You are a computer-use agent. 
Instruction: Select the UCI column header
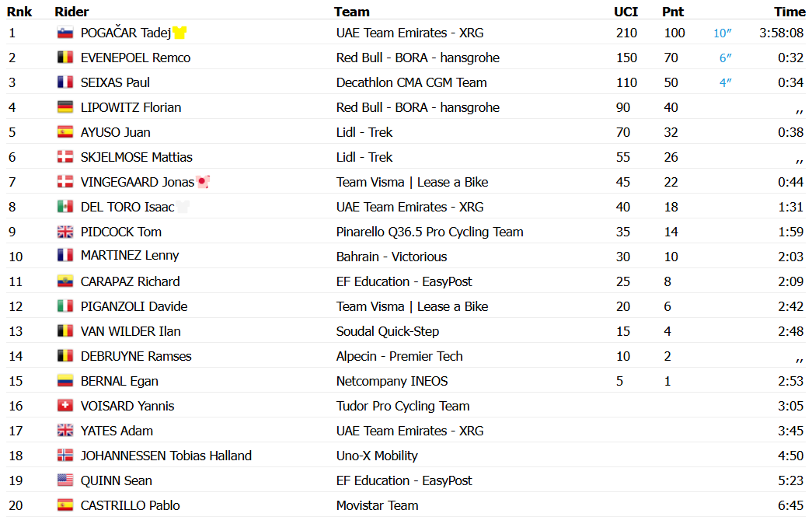click(626, 12)
